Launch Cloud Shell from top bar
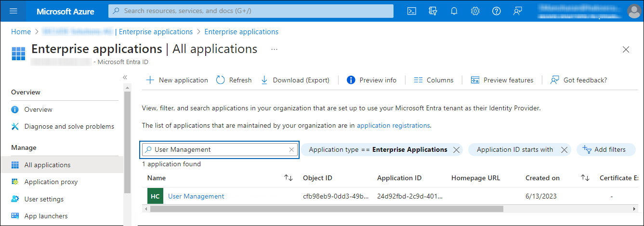Viewport: 644px width, 226px height. click(411, 11)
